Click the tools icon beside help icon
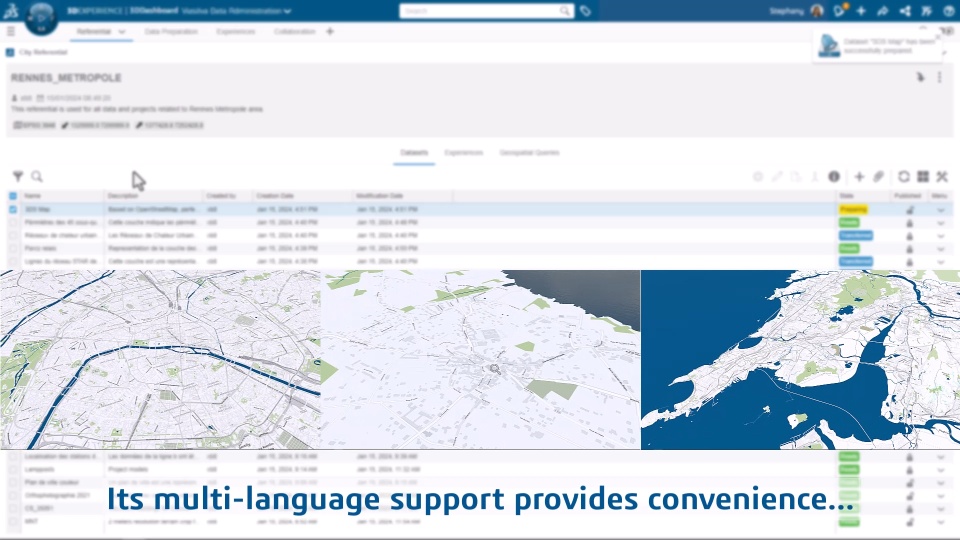Screen dimensions: 960x540 (x=926, y=10)
